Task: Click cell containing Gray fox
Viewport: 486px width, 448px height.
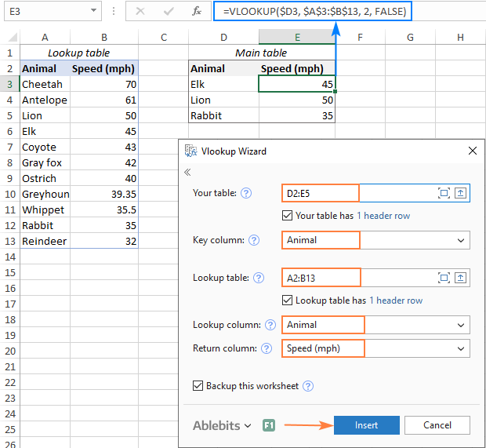Action: tap(45, 162)
